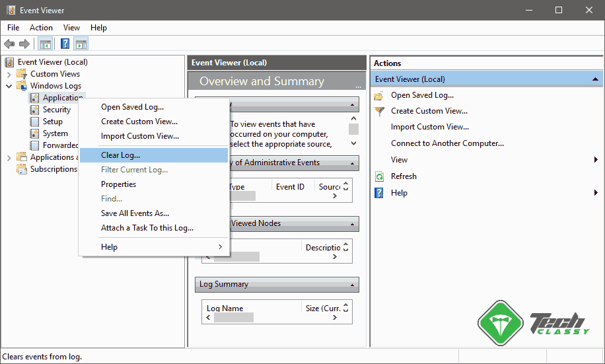Choose Create Custom View... in context menu
The image size is (605, 364).
[154, 122]
